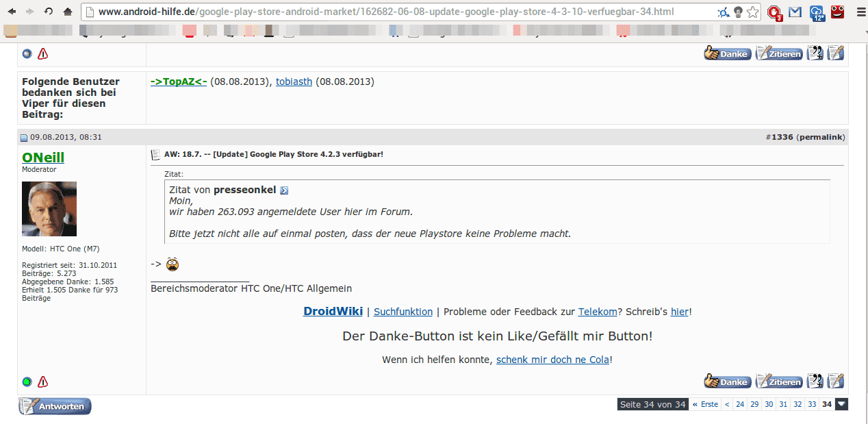Image resolution: width=868 pixels, height=424 pixels.
Task: Click the view-post arrow next to presseonkel
Action: click(x=285, y=190)
